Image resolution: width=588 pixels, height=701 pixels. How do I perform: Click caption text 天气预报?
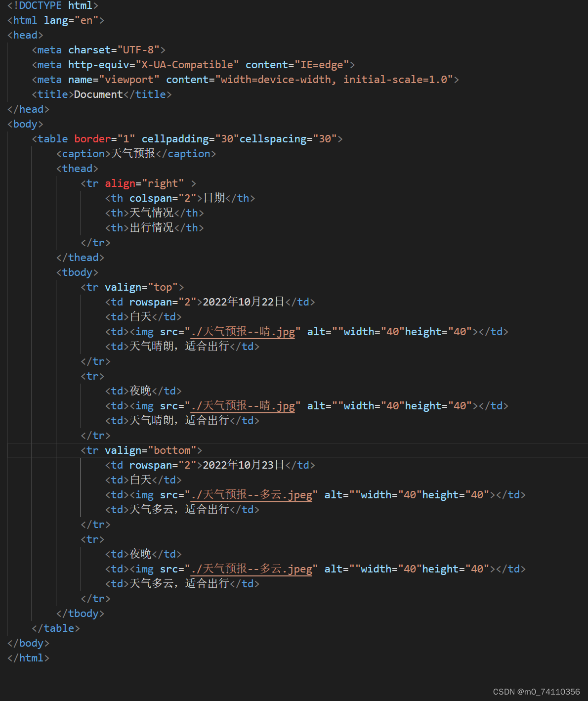[133, 153]
